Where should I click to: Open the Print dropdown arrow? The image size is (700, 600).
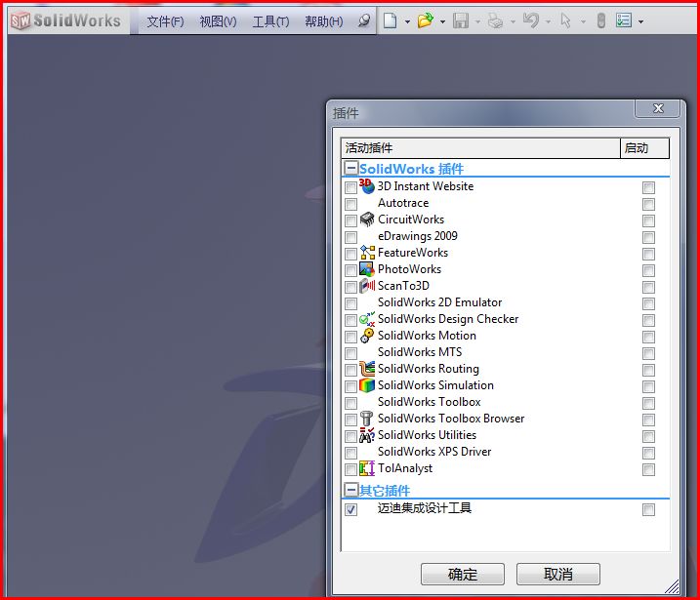513,21
